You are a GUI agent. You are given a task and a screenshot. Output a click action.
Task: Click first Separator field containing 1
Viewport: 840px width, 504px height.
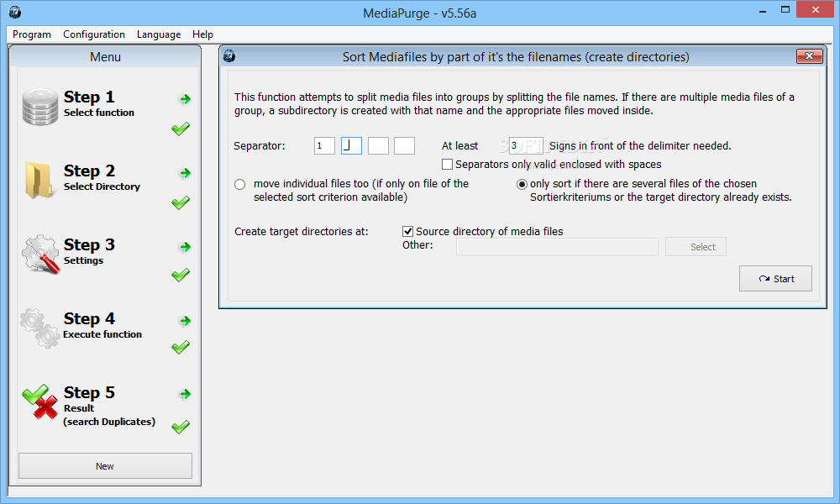pos(324,145)
